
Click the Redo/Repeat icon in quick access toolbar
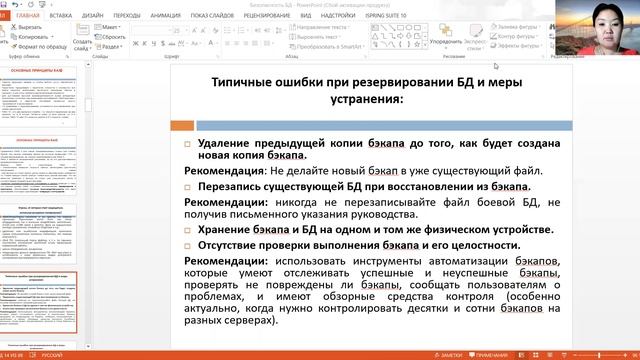30,4
